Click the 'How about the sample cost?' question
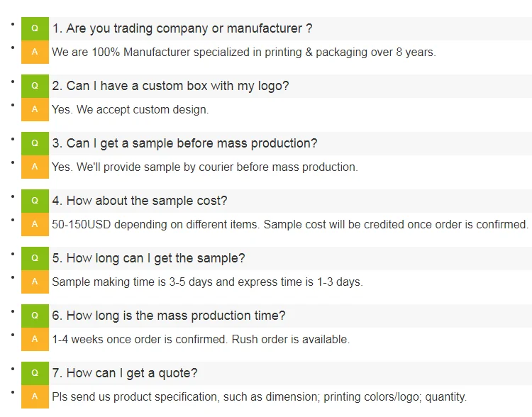 pos(140,201)
